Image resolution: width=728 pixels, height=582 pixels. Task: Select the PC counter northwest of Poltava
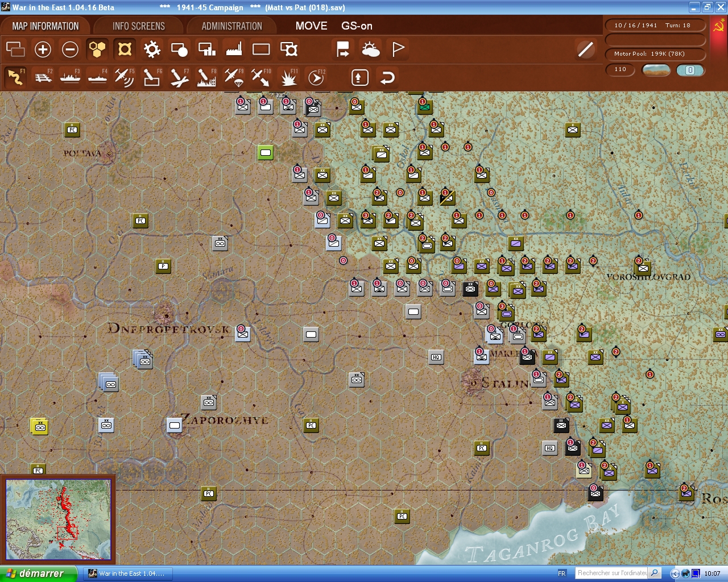72,130
